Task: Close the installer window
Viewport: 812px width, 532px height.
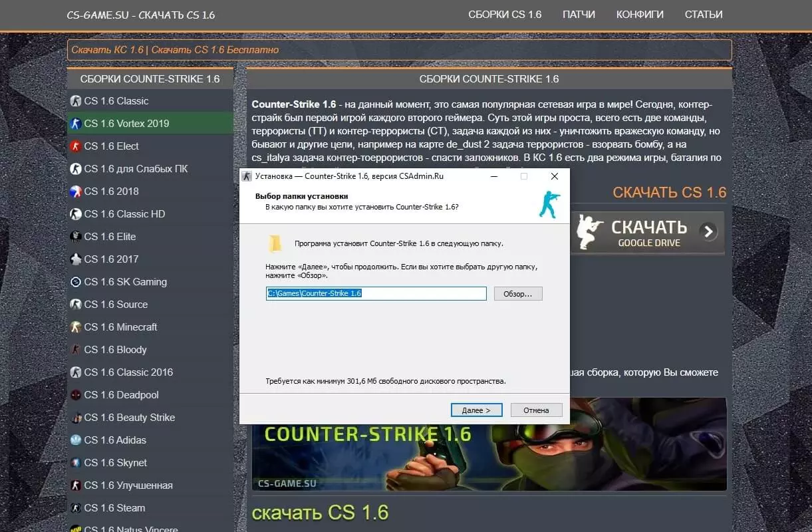Action: click(554, 176)
